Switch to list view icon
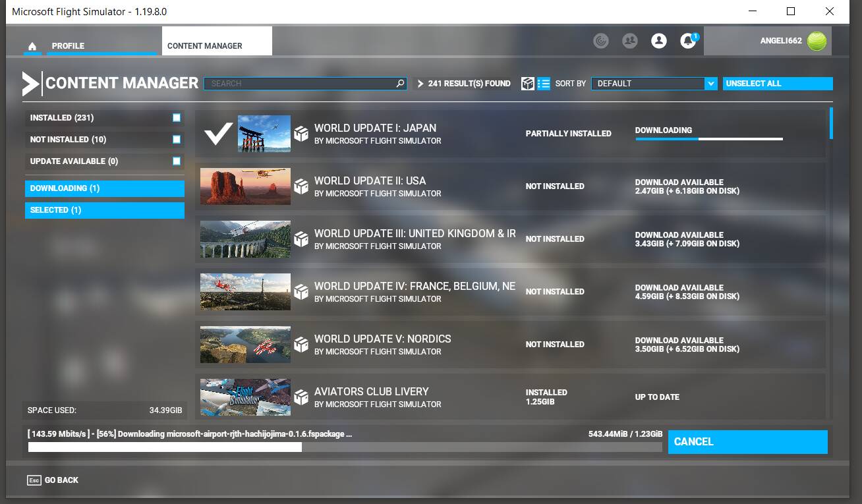The height and width of the screenshot is (504, 862). 544,84
